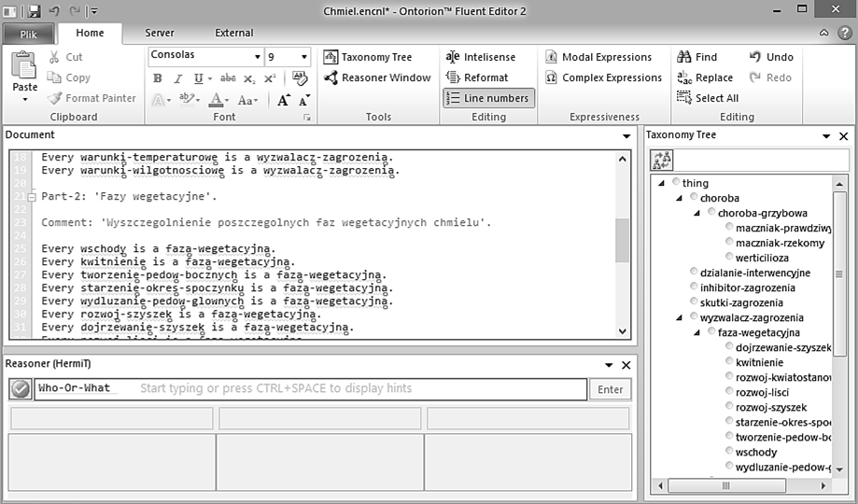Collapse the choroba-grzybowa node
The height and width of the screenshot is (504, 858).
[696, 212]
